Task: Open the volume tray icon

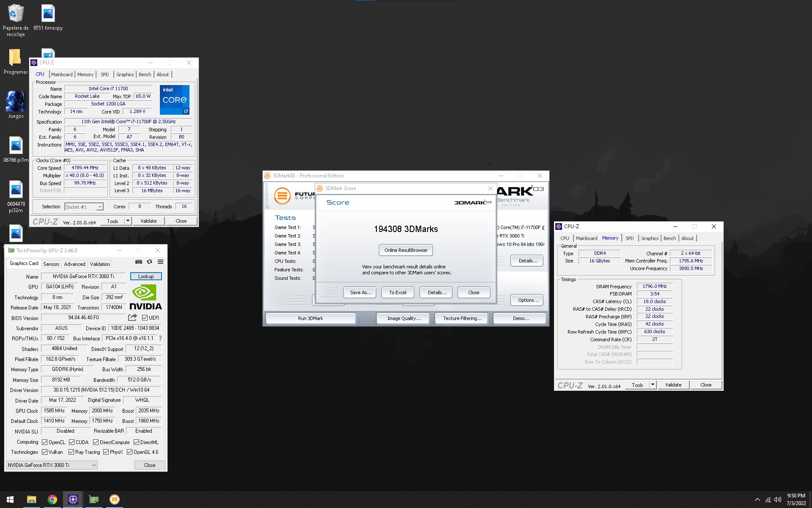Action: (x=777, y=500)
